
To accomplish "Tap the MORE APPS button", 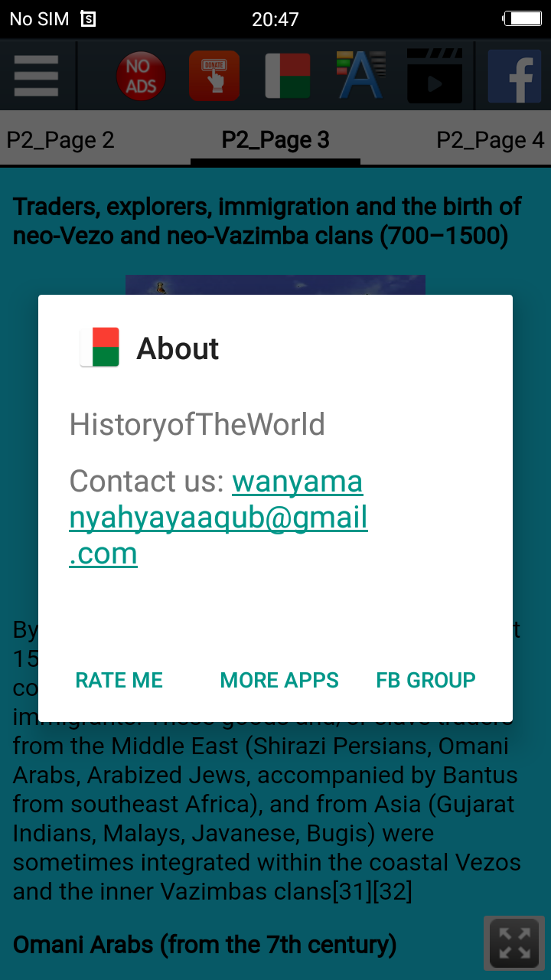I will tap(279, 680).
